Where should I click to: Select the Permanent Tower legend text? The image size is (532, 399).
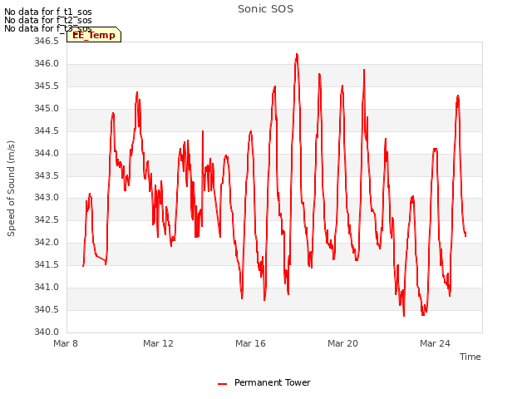[x=273, y=382]
